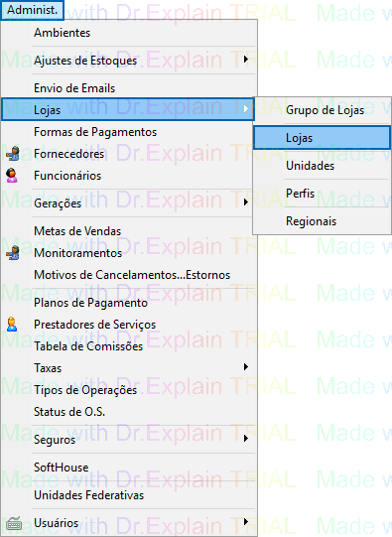Open Formas de Pagamentos

pos(128,132)
